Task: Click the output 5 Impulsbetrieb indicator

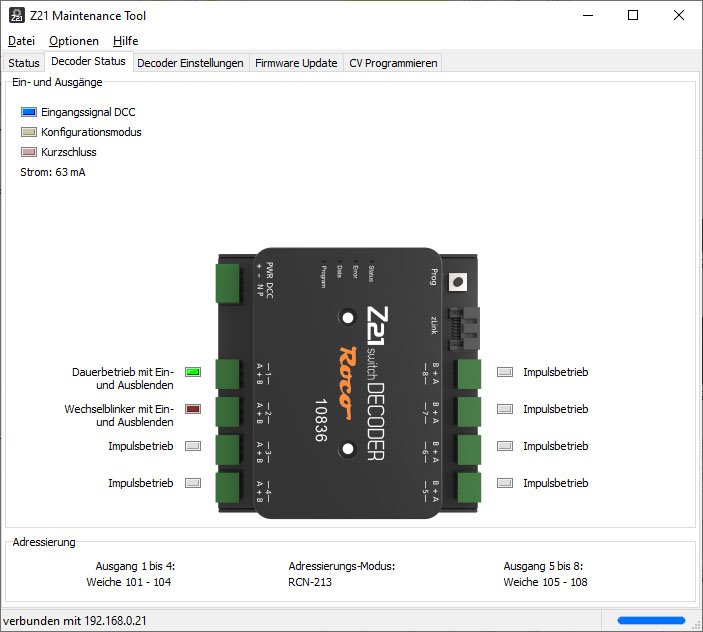Action: coord(505,483)
